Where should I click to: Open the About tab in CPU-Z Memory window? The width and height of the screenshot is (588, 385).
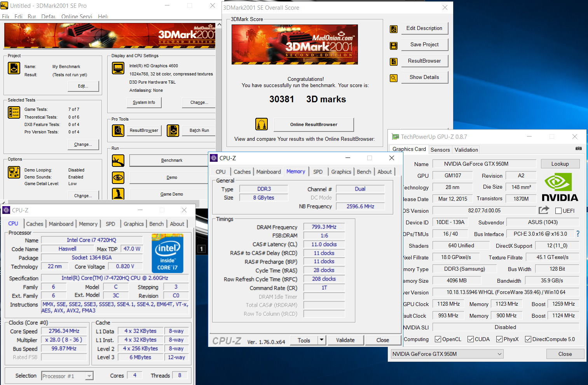[385, 171]
